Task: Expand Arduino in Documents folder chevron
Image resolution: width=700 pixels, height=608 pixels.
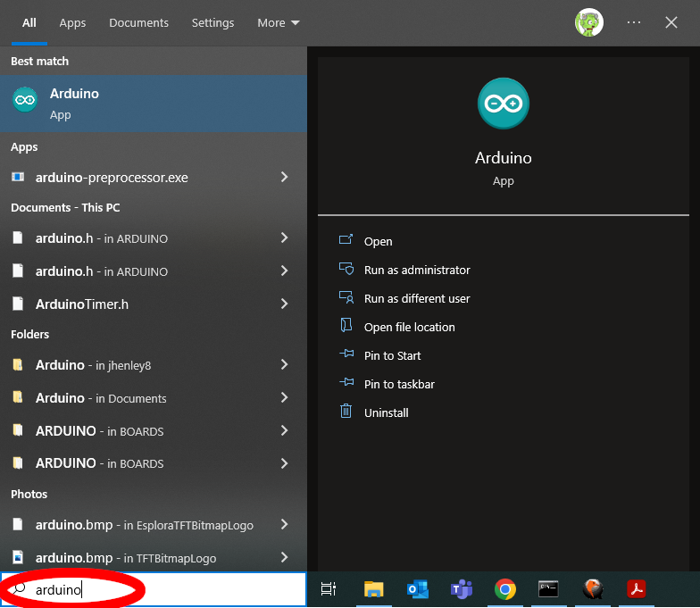Action: pos(284,398)
